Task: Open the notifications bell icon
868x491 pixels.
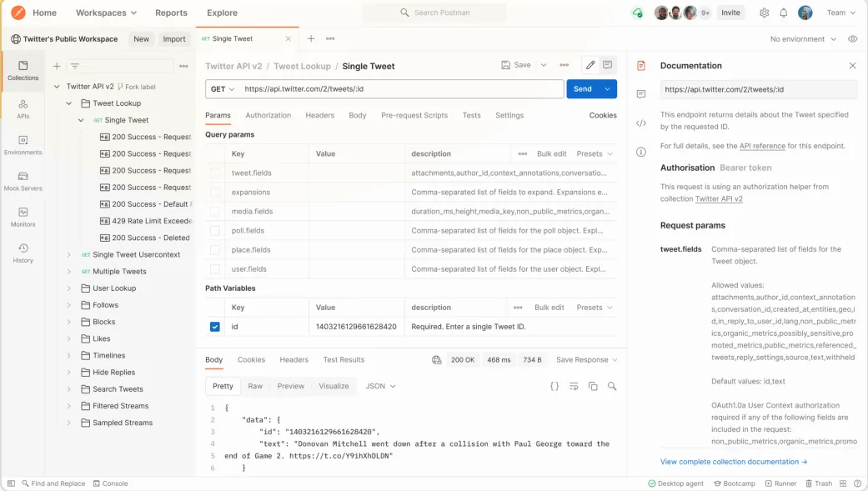Action: (x=783, y=13)
